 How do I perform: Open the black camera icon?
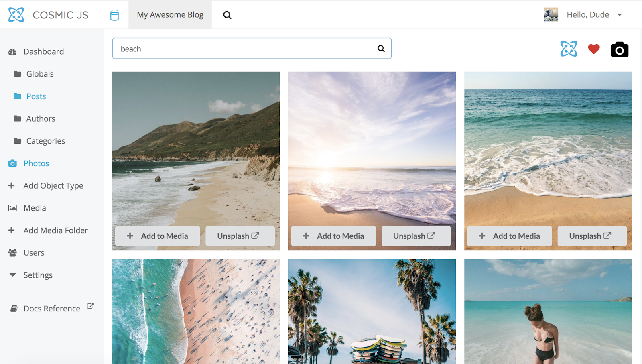[x=620, y=49]
